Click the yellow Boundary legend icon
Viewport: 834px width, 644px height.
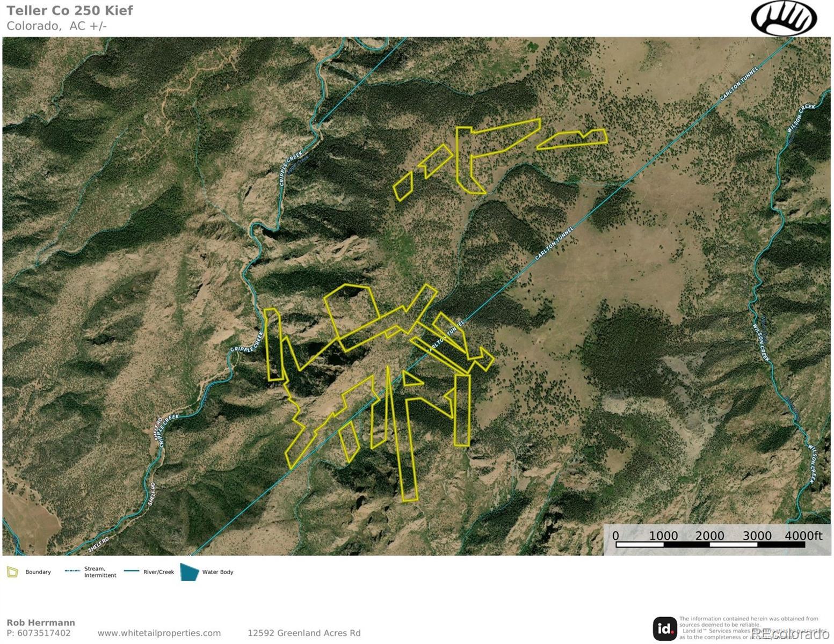[x=12, y=572]
